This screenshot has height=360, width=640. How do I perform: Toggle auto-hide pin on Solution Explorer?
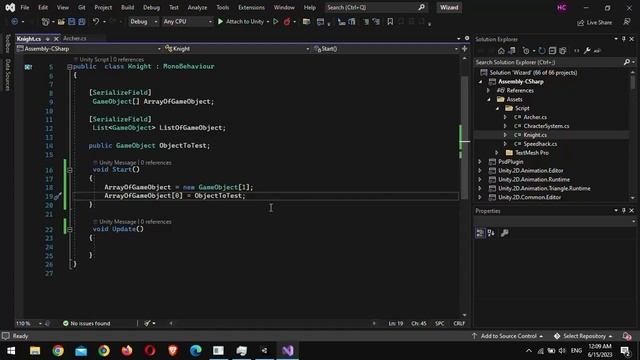coord(624,39)
